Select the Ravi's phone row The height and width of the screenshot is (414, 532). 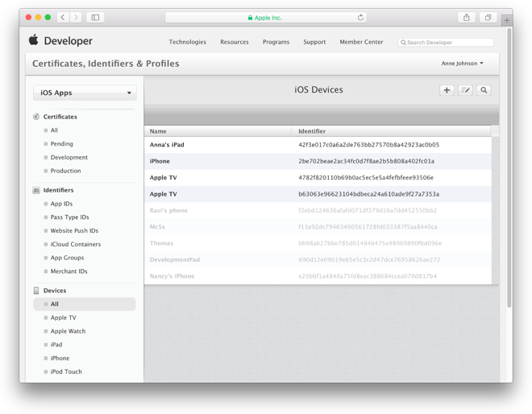(318, 210)
